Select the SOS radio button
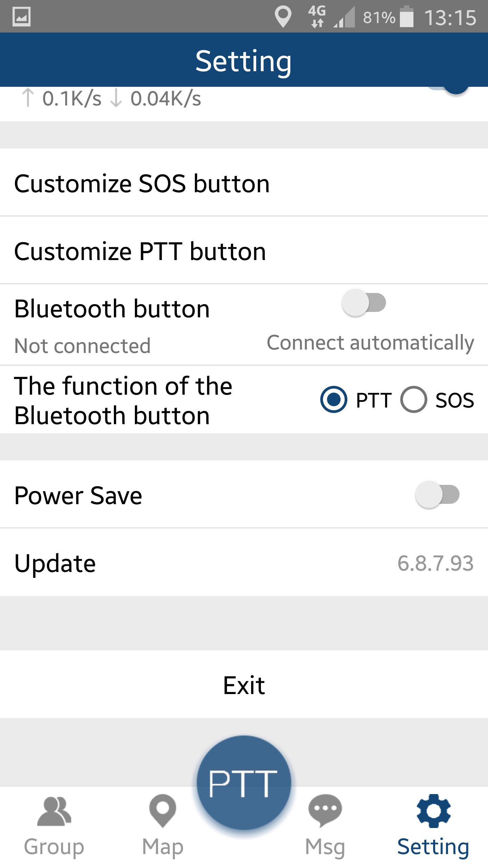Viewport: 488px width, 868px height. pyautogui.click(x=413, y=399)
